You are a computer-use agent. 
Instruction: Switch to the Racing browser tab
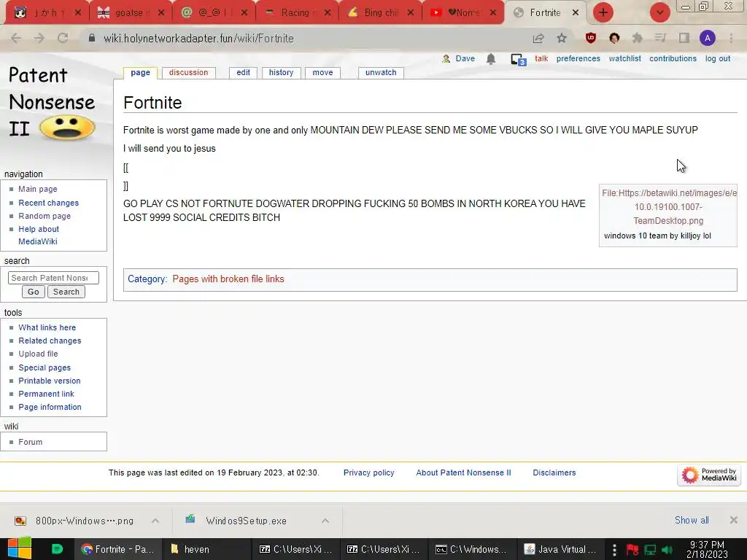tap(297, 13)
